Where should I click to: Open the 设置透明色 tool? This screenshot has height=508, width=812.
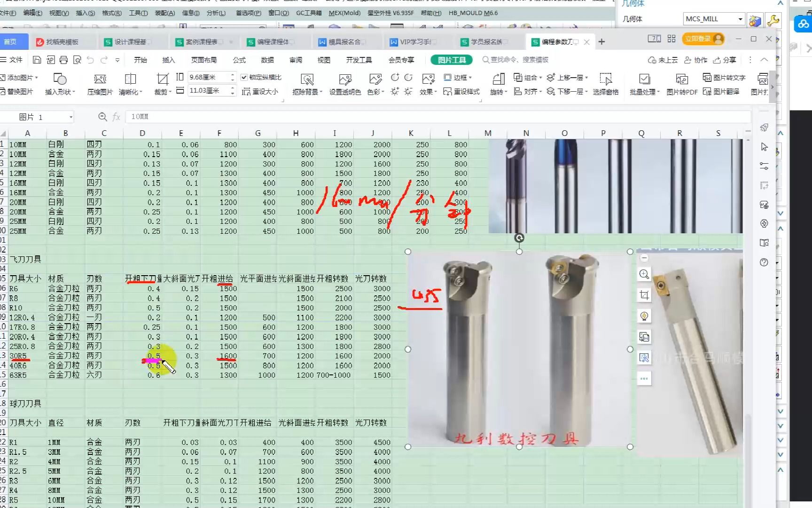coord(344,84)
